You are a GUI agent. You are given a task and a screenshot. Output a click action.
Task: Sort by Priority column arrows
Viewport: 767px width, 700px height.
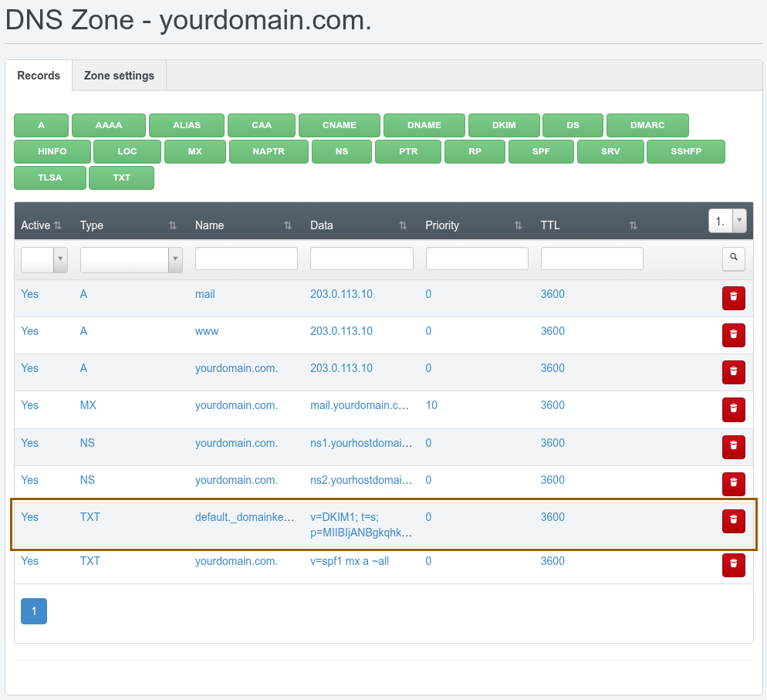[x=518, y=225]
